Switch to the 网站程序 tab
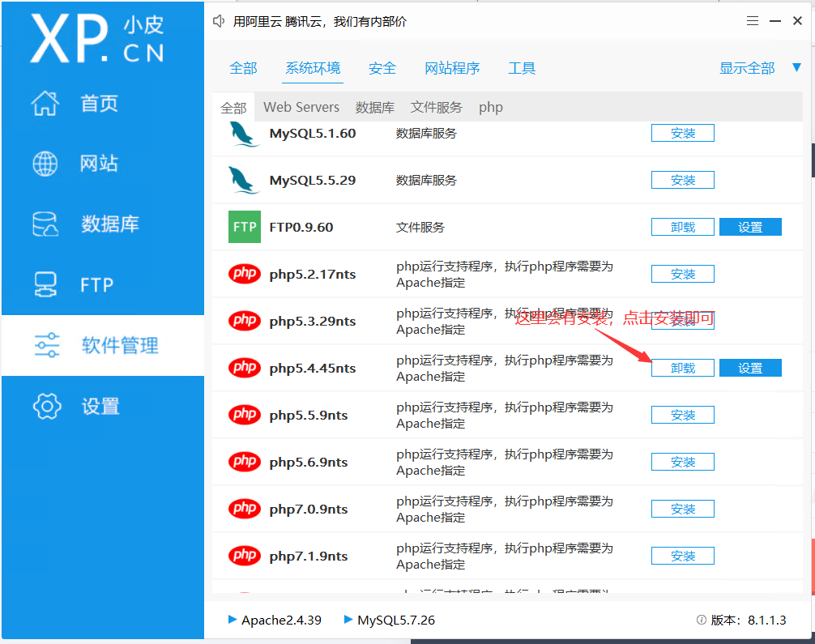 click(452, 68)
